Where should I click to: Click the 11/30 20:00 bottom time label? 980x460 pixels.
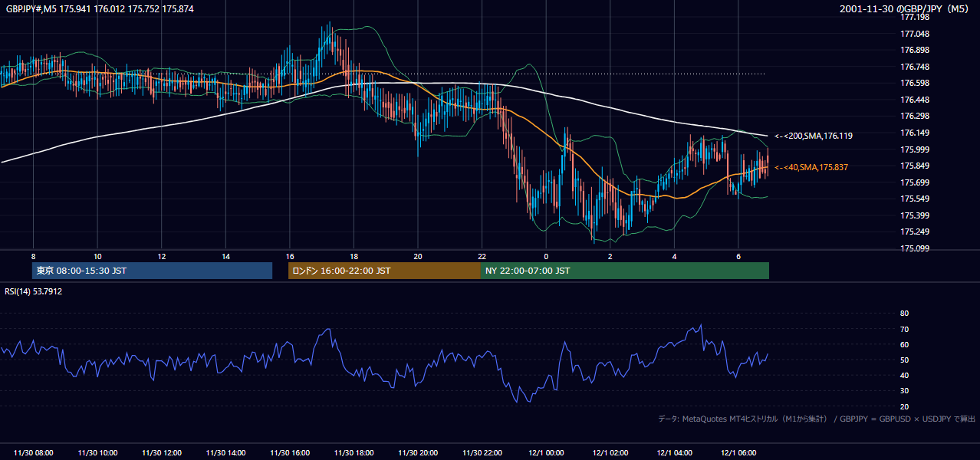[418, 453]
